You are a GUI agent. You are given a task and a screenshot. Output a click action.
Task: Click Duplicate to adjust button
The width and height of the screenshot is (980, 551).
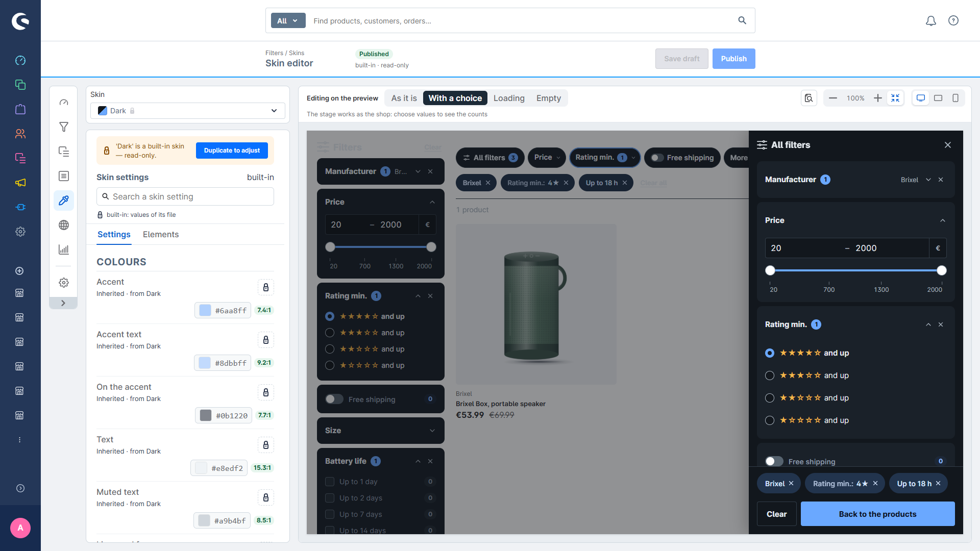pos(232,151)
